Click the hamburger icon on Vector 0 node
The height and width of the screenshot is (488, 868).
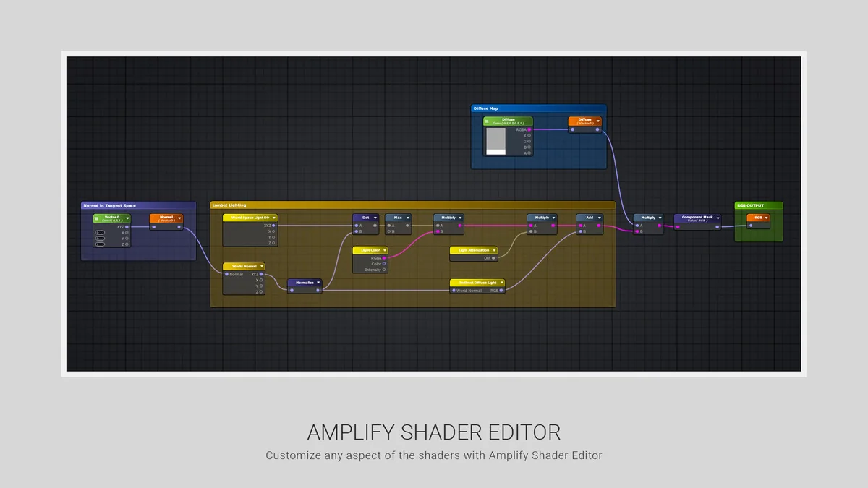click(97, 218)
